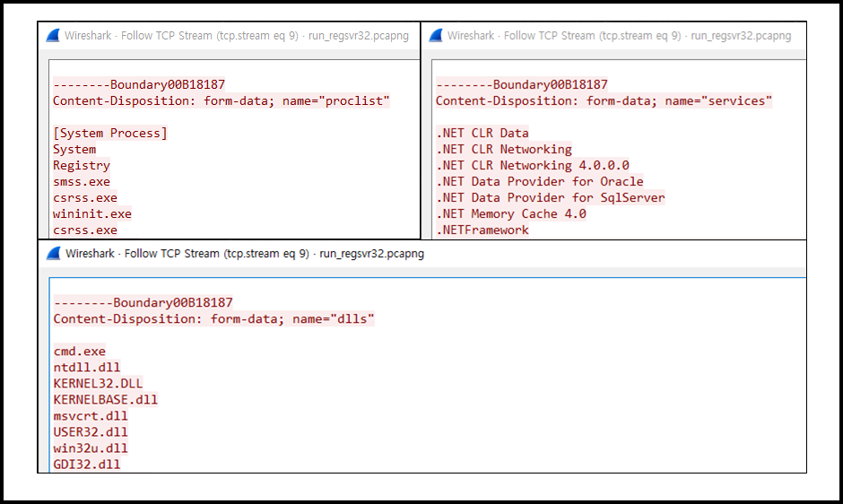Select the "wininit.exe" entry
843x504 pixels.
pos(92,214)
